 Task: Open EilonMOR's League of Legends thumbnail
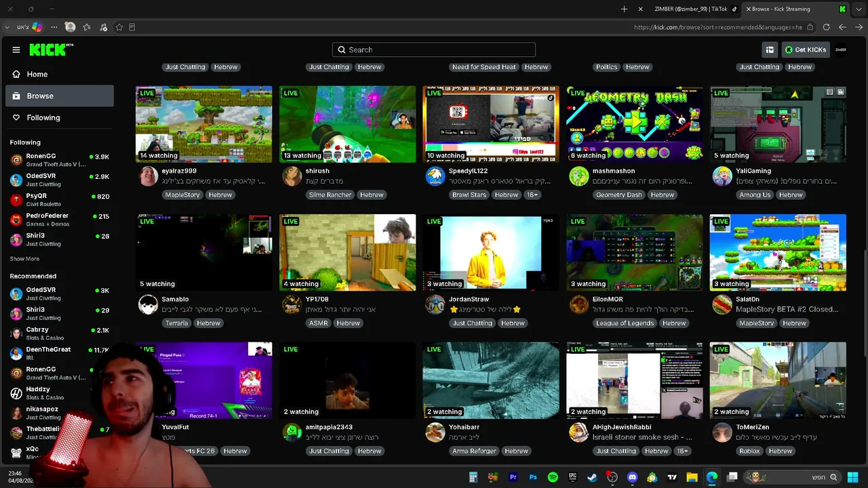pyautogui.click(x=635, y=252)
